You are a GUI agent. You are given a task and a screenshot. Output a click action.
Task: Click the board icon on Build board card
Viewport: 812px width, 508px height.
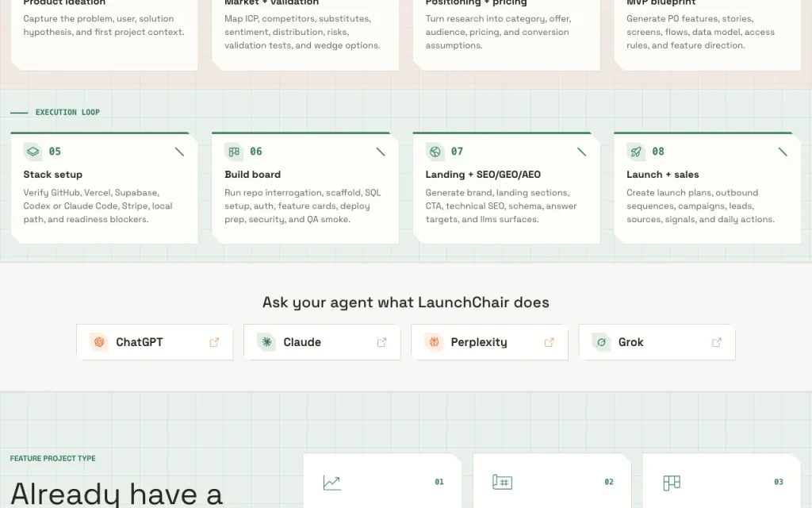tap(234, 152)
